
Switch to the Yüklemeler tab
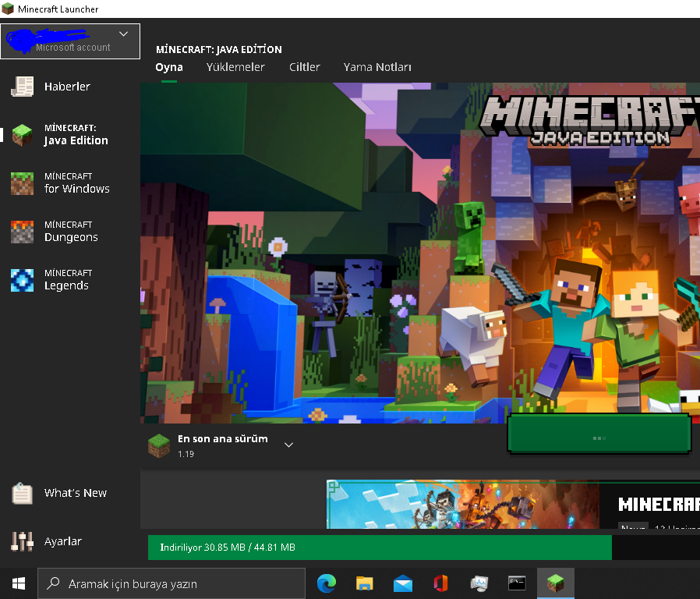235,67
